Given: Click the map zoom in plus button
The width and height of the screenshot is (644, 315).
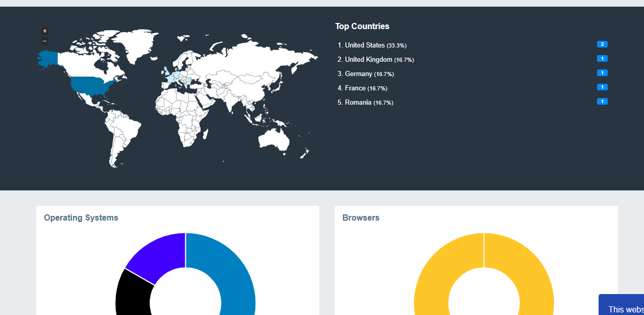Looking at the screenshot, I should (45, 31).
